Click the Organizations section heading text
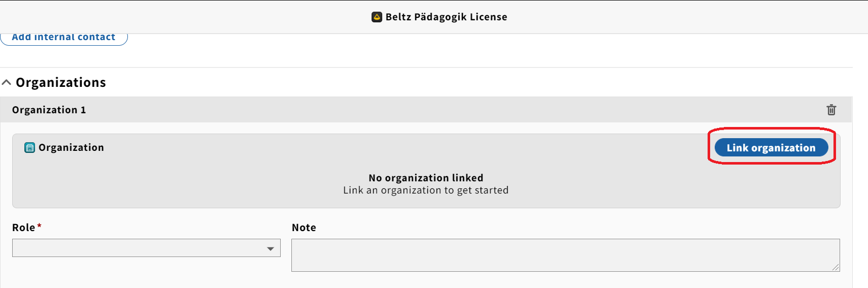 pos(61,82)
